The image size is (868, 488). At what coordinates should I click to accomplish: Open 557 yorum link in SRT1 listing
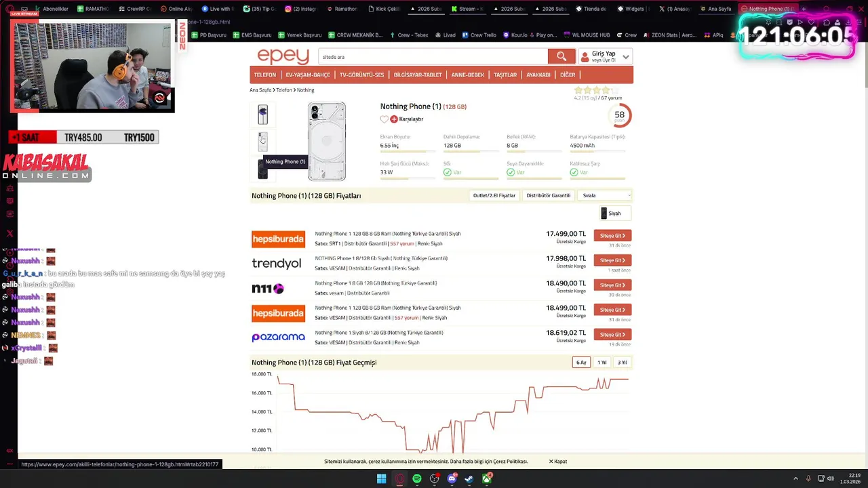(x=401, y=243)
